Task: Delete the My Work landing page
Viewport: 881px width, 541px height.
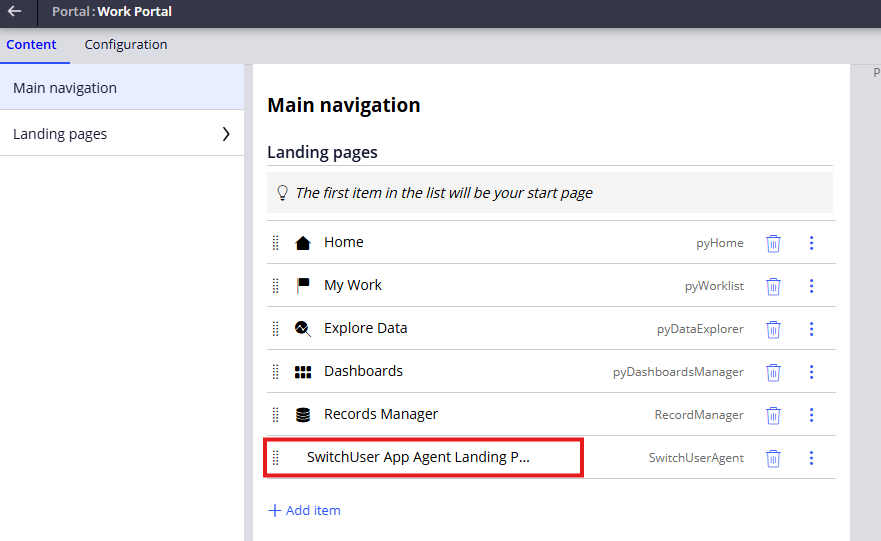Action: point(773,286)
